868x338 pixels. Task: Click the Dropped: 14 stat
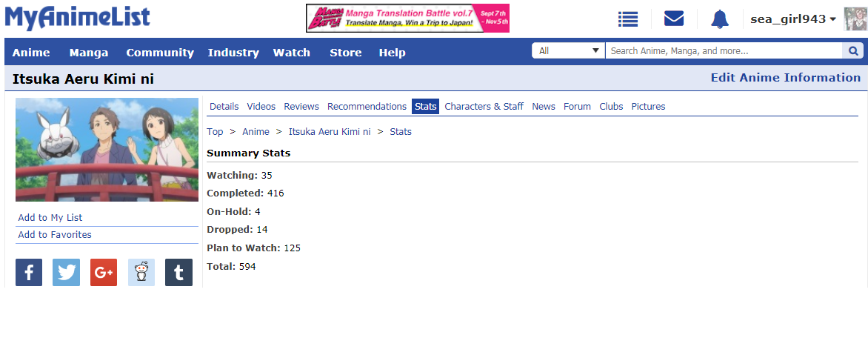(x=238, y=229)
